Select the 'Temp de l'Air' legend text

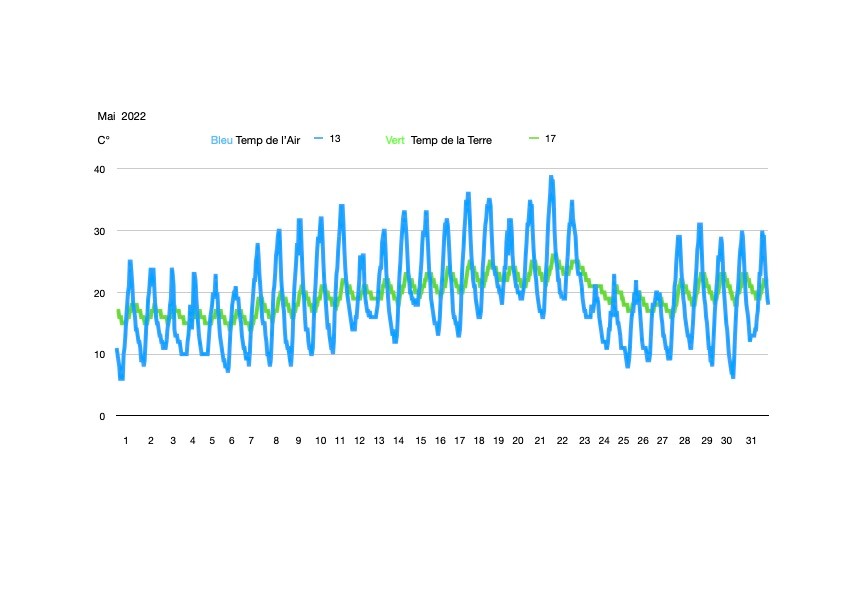[267, 140]
